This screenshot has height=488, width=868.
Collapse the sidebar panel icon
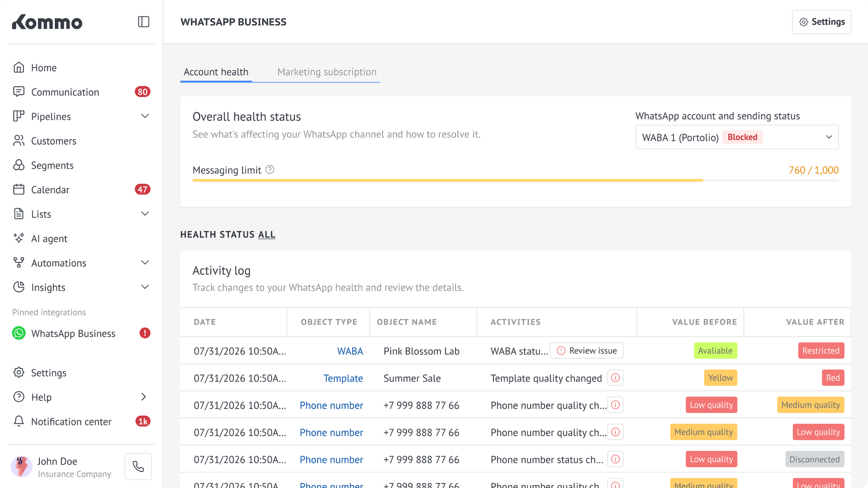click(x=144, y=22)
